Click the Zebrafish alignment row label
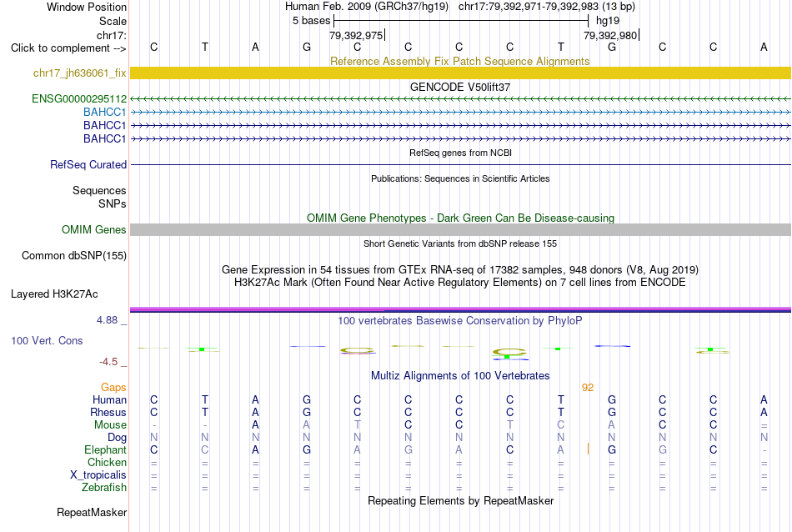The width and height of the screenshot is (792, 532). 104,488
